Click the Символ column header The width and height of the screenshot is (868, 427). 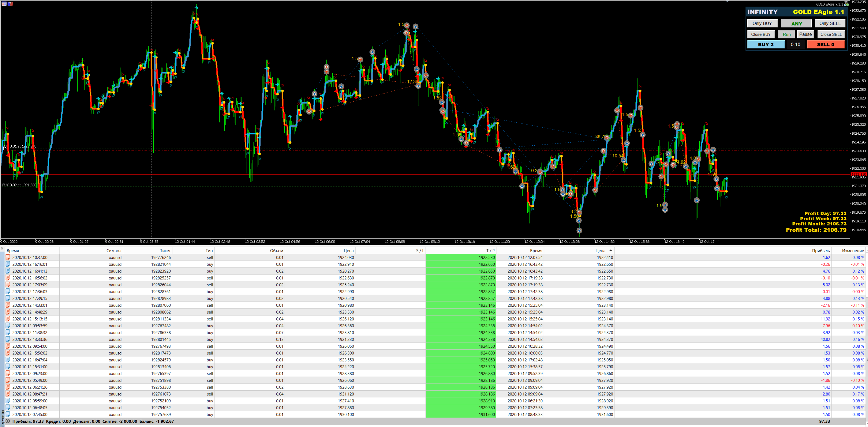pyautogui.click(x=114, y=251)
